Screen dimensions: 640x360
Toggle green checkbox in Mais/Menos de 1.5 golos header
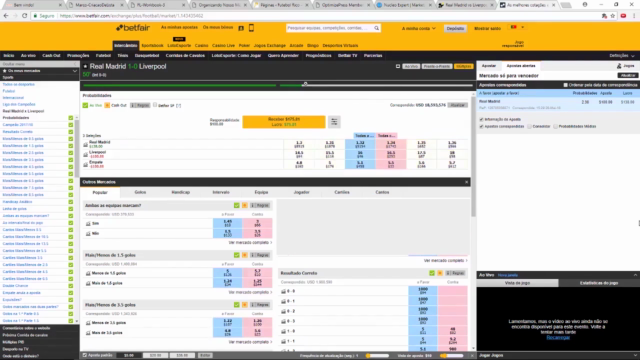click(x=236, y=255)
